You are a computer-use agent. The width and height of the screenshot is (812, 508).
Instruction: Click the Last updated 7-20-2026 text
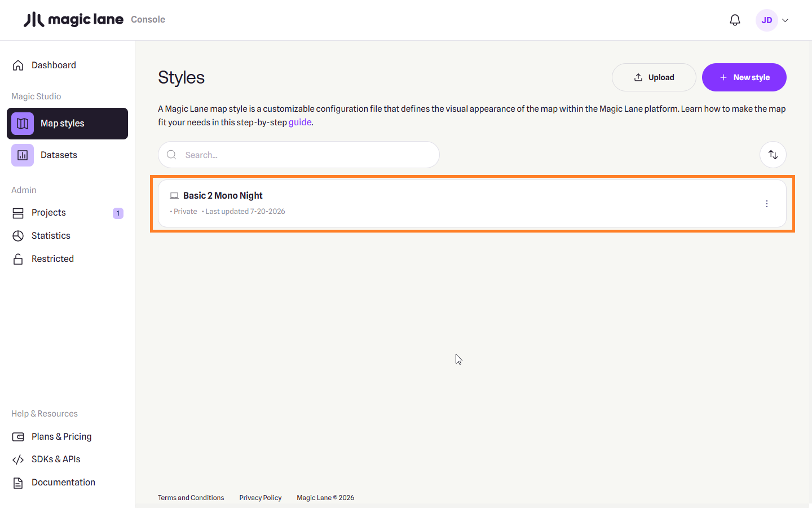click(x=245, y=212)
